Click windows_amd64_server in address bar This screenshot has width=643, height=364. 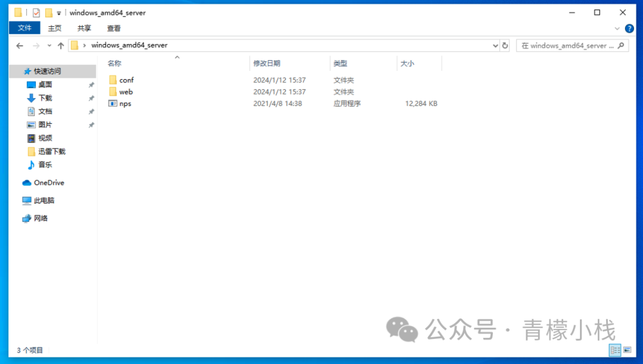[129, 45]
